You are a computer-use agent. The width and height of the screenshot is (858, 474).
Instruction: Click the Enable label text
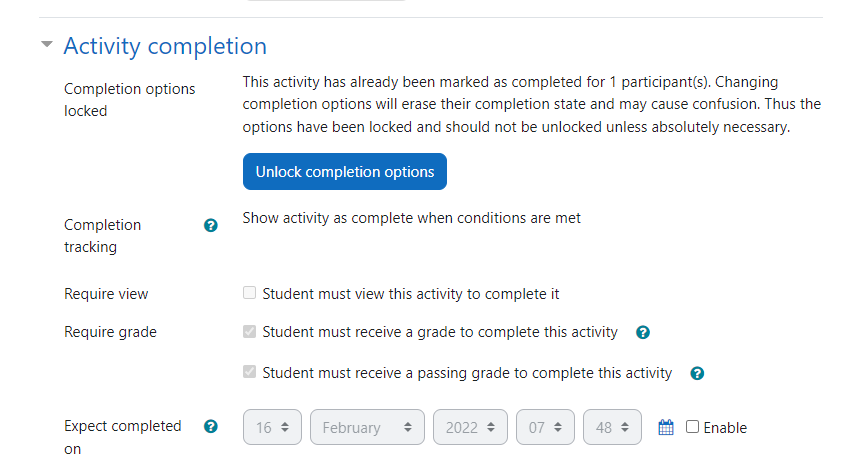pyautogui.click(x=725, y=428)
